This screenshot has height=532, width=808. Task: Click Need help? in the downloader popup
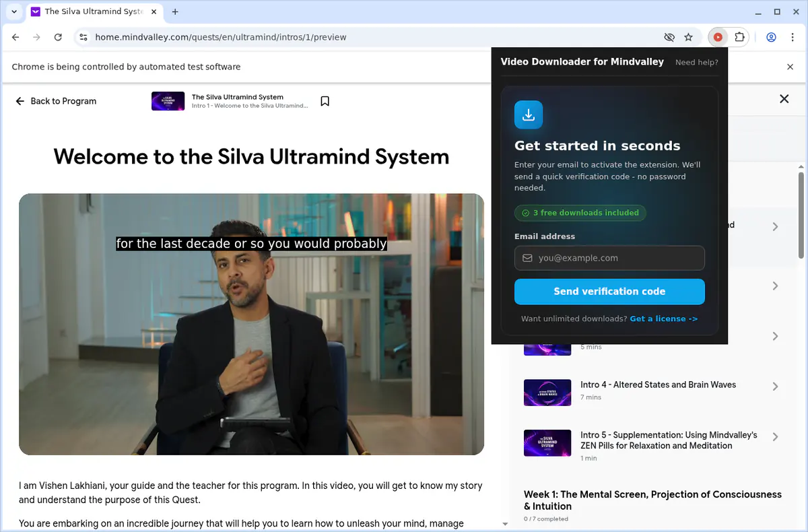696,62
